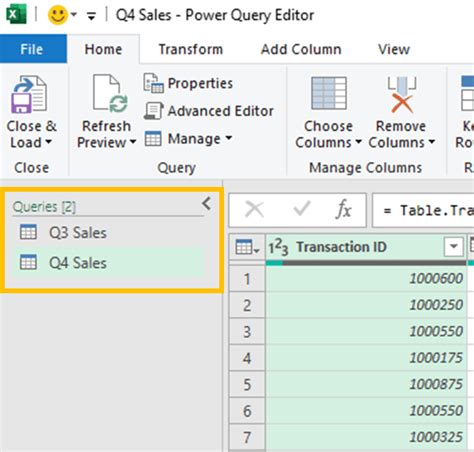The image size is (474, 452).
Task: Click the Remove Columns icon
Action: [x=402, y=95]
